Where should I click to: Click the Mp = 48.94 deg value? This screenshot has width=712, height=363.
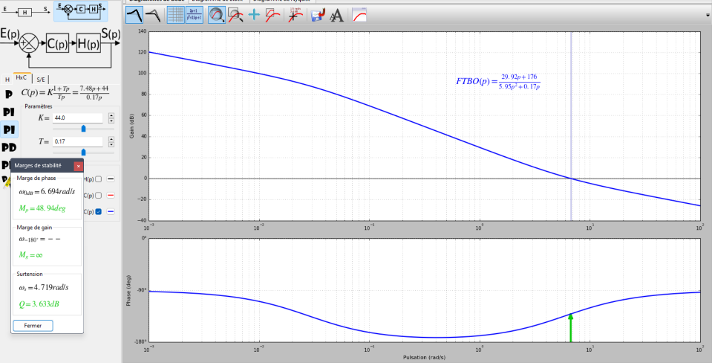[42, 208]
